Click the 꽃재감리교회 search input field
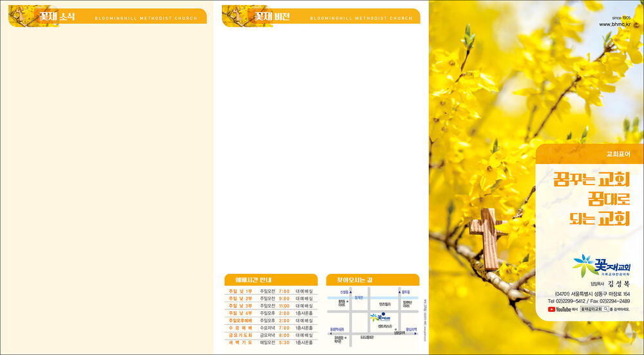 pos(591,309)
